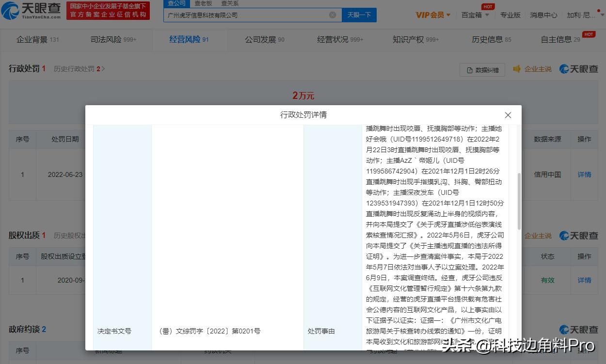
Task: Click the Tianyancha logo in the header
Action: tap(32, 11)
